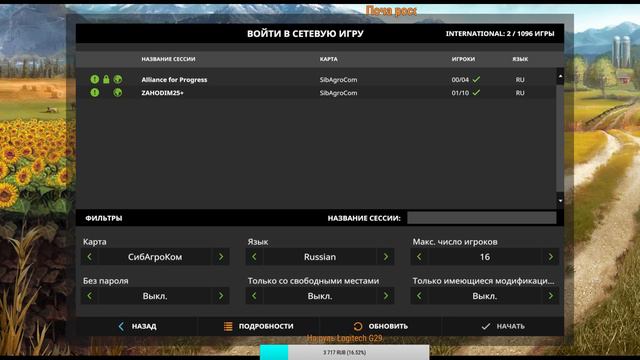Click the globe icon on ZAHODIM25+ row
This screenshot has width=640, height=360.
[x=118, y=93]
